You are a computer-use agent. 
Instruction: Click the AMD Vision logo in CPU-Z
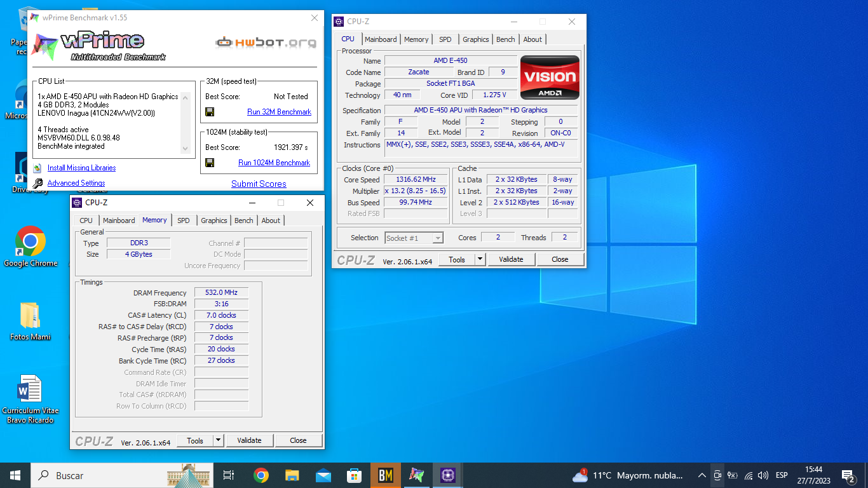click(550, 78)
